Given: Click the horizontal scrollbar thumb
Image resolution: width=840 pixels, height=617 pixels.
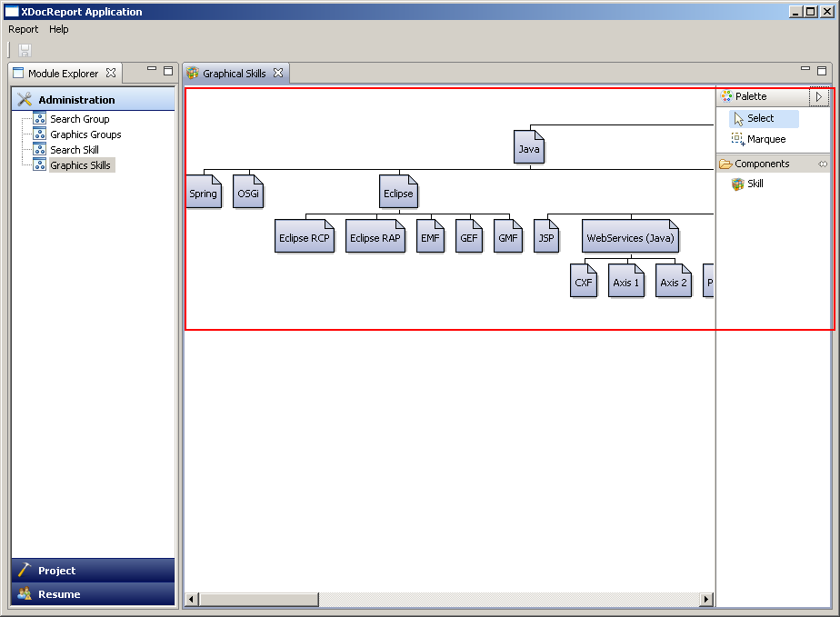Looking at the screenshot, I should coord(259,600).
